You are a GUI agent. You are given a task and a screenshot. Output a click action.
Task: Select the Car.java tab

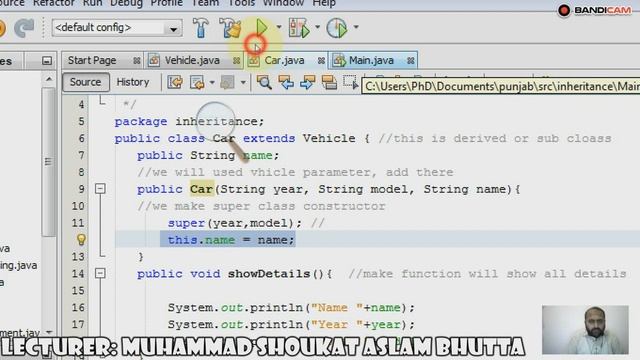click(x=284, y=60)
